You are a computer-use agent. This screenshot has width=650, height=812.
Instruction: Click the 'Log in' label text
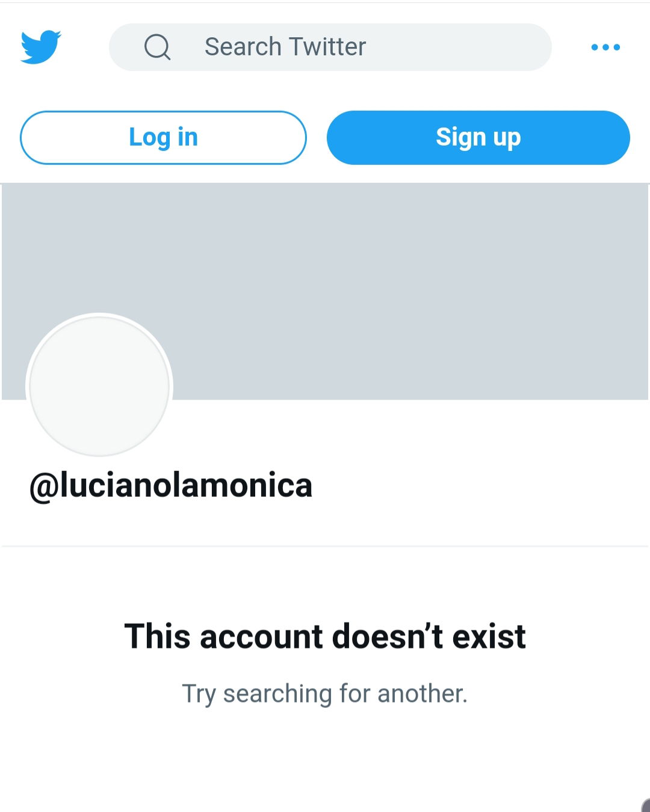click(x=163, y=138)
